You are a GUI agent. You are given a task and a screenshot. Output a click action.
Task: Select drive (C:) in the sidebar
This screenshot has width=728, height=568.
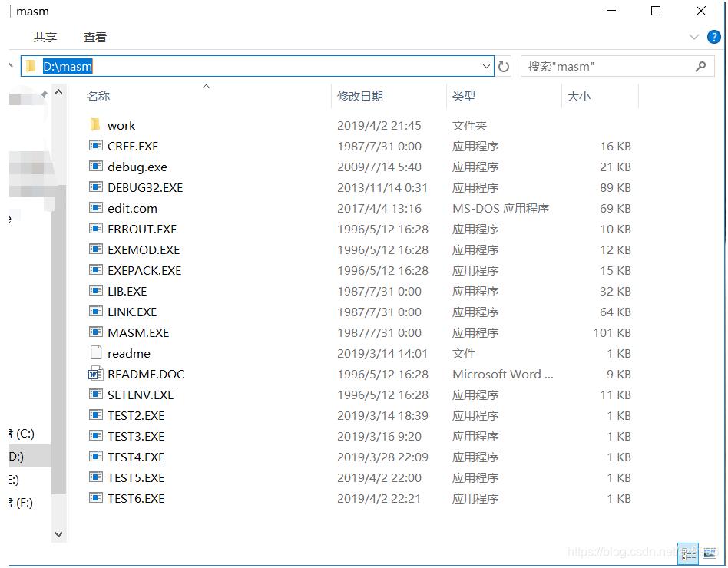pyautogui.click(x=23, y=434)
